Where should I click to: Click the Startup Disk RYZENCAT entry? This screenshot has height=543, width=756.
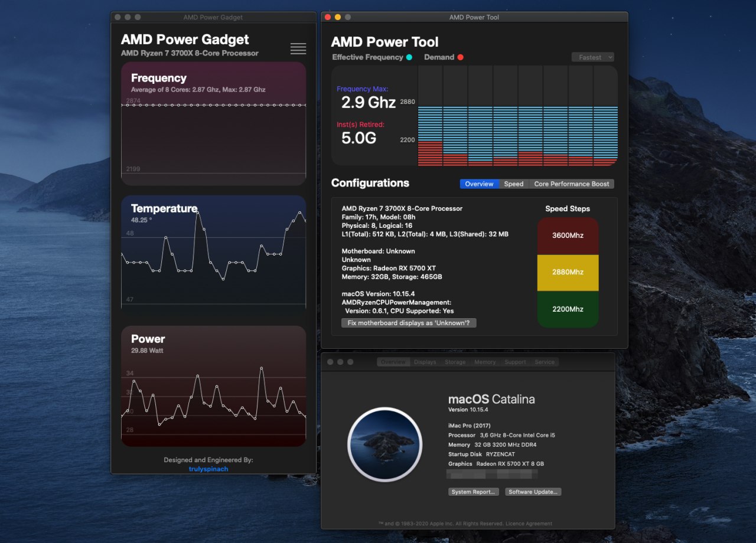(x=482, y=454)
